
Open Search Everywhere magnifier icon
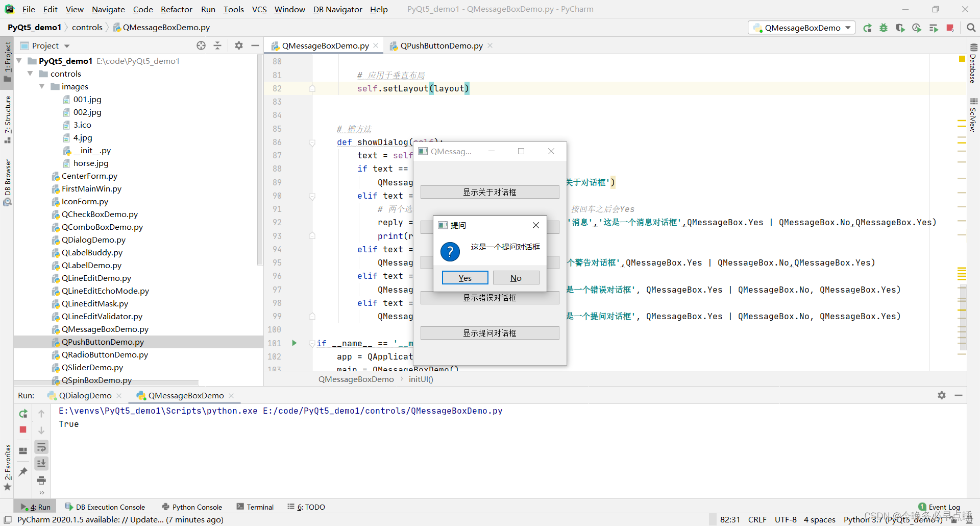pos(971,28)
